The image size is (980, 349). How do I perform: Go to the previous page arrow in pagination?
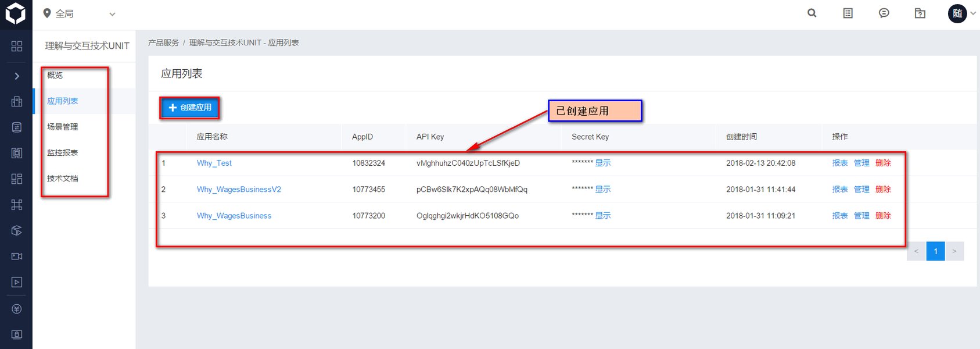pos(916,251)
